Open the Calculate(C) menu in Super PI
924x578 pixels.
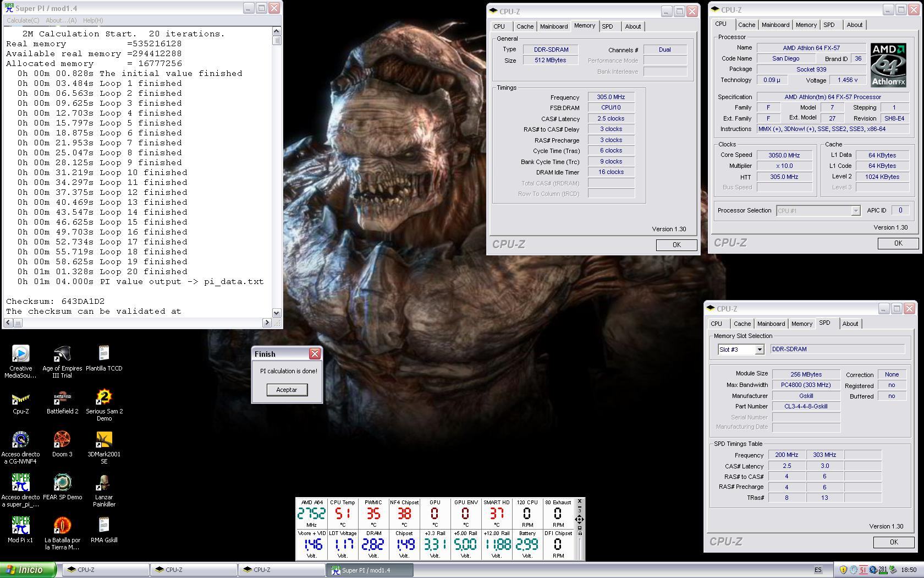pyautogui.click(x=23, y=20)
